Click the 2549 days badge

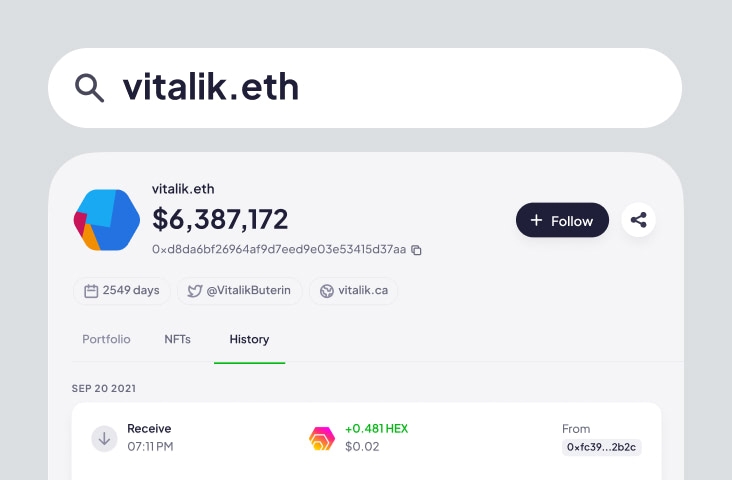tap(122, 290)
